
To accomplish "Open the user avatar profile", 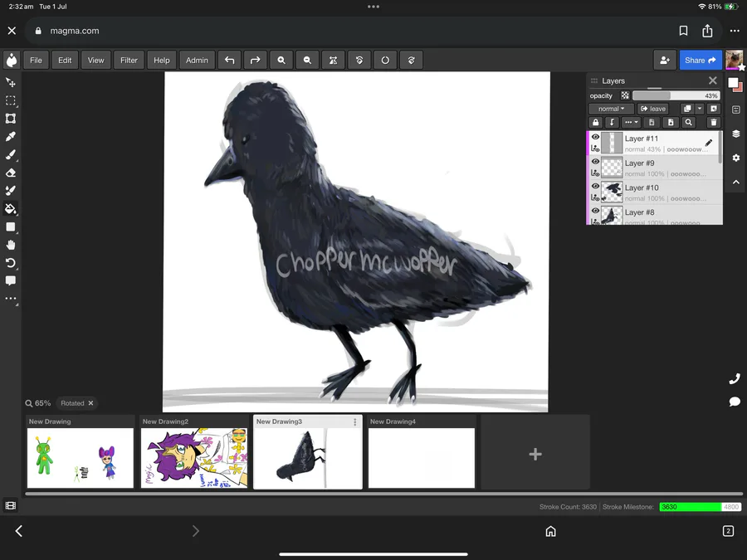I will (735, 60).
